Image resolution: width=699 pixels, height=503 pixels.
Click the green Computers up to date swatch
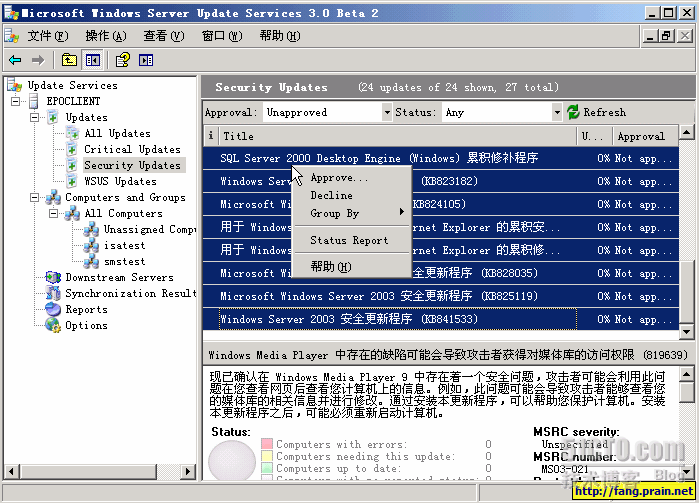click(x=267, y=468)
